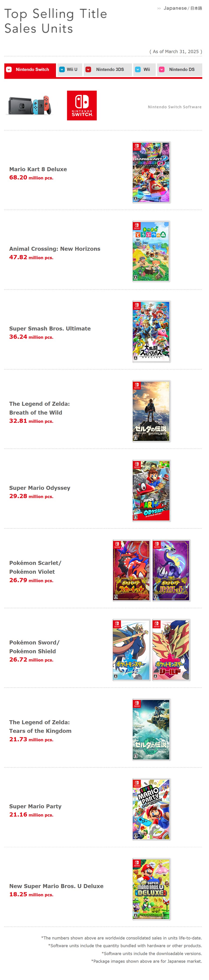The image size is (209, 980).
Task: Switch to the Wii U tab
Action: click(69, 70)
